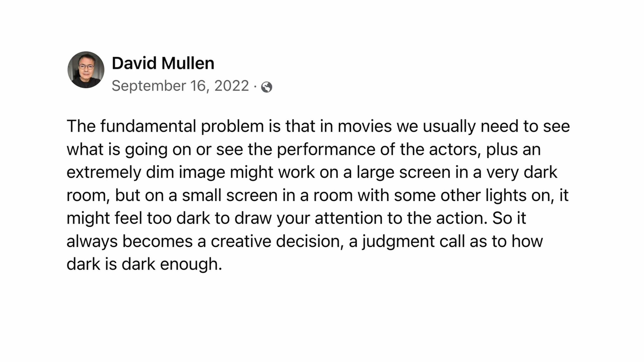Open the David Mullen profile name link

[x=163, y=63]
